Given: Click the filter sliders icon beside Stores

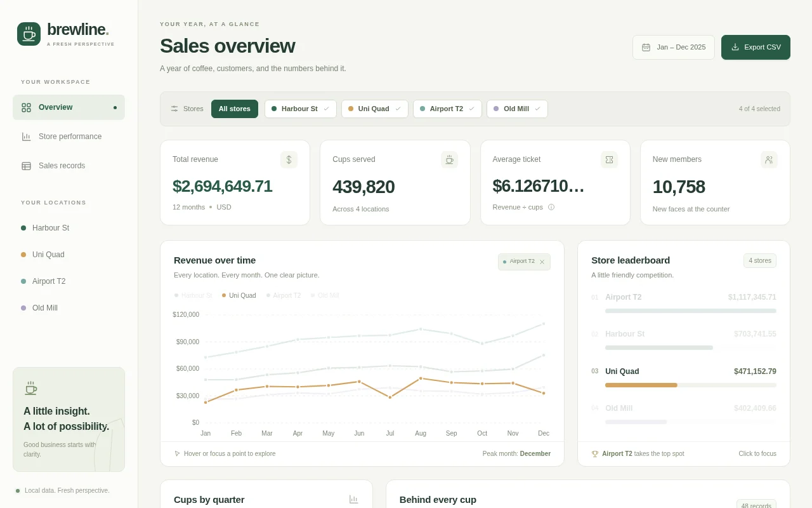Looking at the screenshot, I should (174, 109).
